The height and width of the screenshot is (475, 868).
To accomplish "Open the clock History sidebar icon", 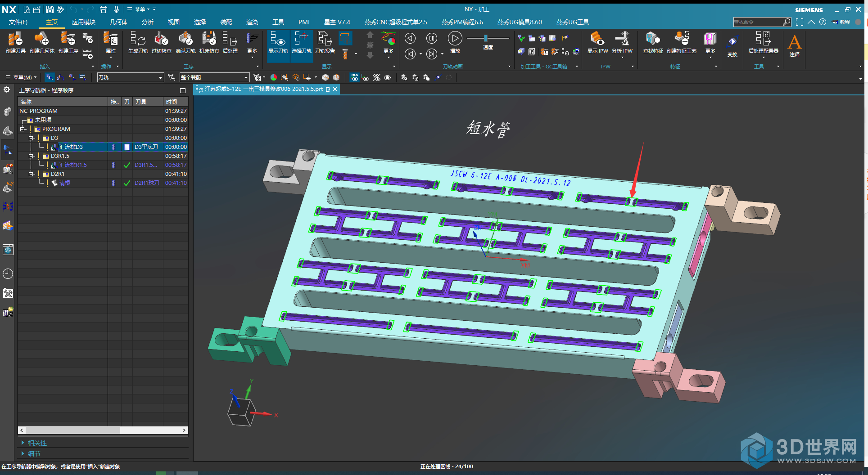I will click(8, 273).
